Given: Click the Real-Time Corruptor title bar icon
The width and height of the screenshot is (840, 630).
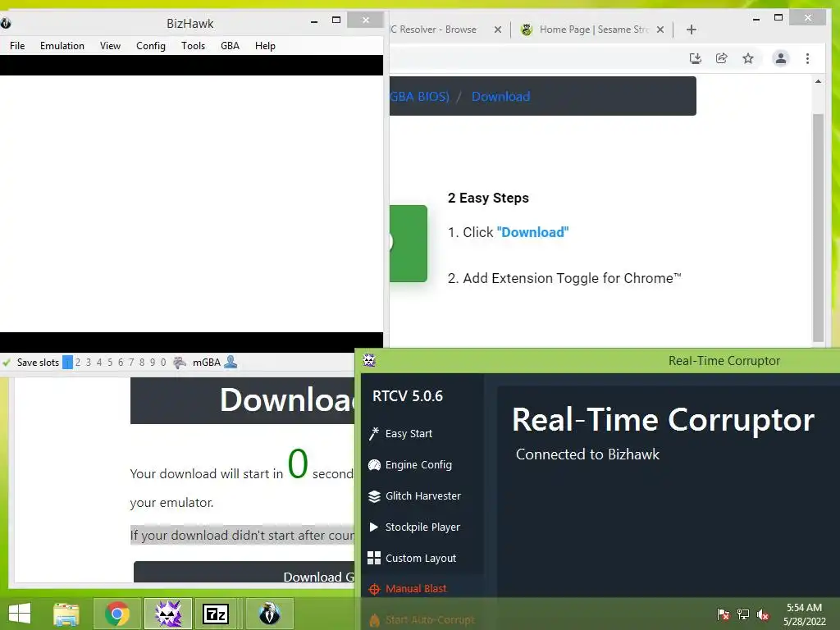Looking at the screenshot, I should coord(369,360).
